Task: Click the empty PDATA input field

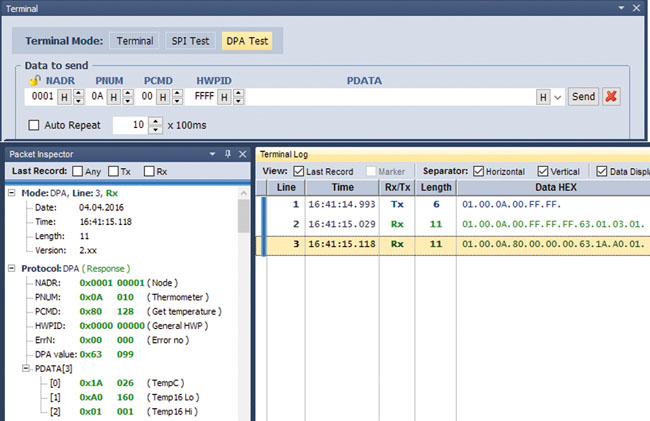Action: click(x=390, y=97)
